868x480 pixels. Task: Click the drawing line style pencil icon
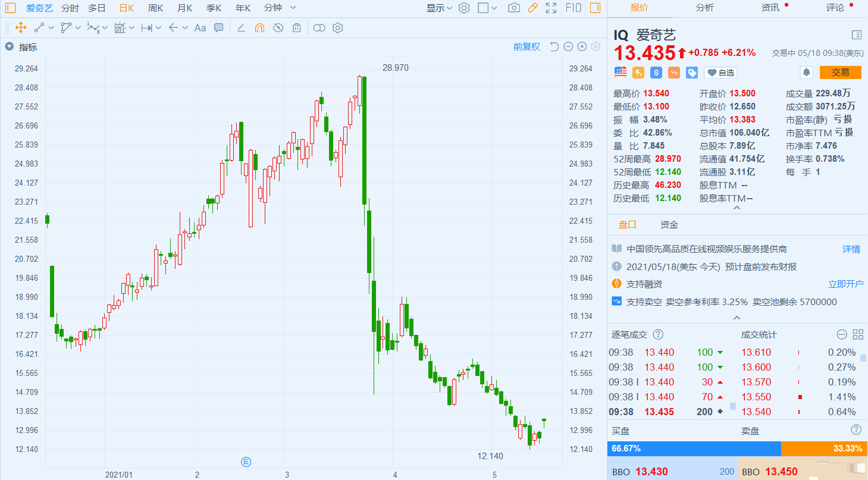pos(241,27)
